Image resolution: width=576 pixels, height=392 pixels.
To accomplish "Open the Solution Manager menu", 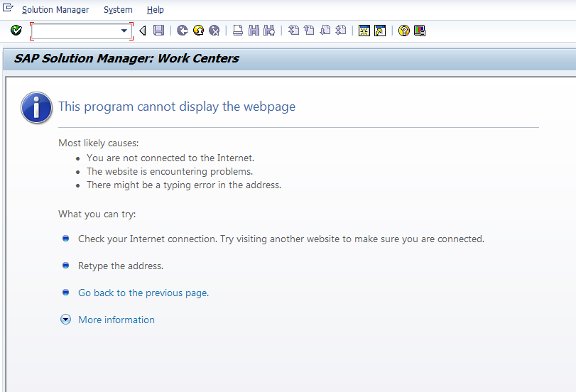I will pyautogui.click(x=55, y=9).
